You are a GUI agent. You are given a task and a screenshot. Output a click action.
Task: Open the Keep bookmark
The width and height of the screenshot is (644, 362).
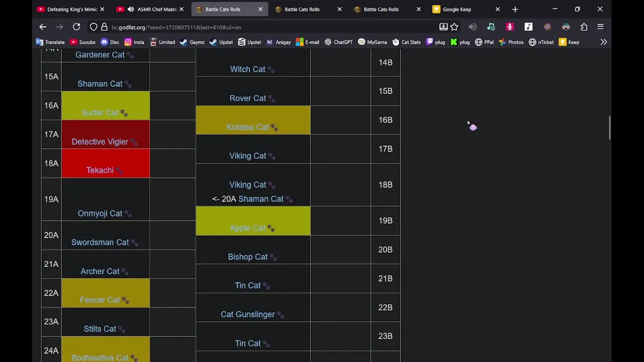(570, 42)
